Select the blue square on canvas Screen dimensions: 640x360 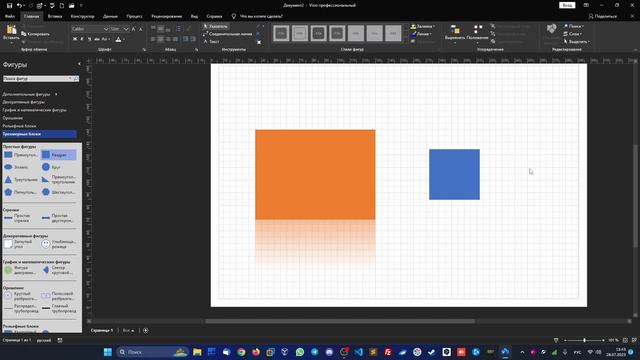(x=454, y=174)
